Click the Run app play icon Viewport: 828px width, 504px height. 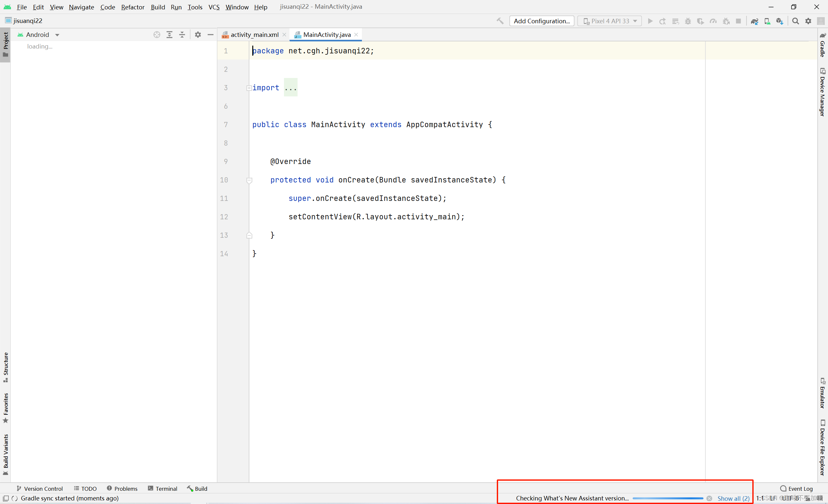[x=650, y=21]
